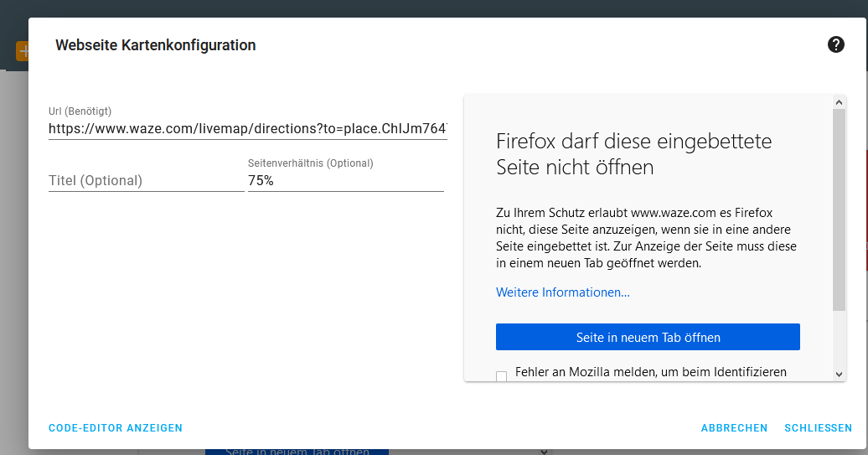Click the "Zu Ihrem Schutz erlaubt" paragraph
The height and width of the screenshot is (455, 868).
[646, 238]
